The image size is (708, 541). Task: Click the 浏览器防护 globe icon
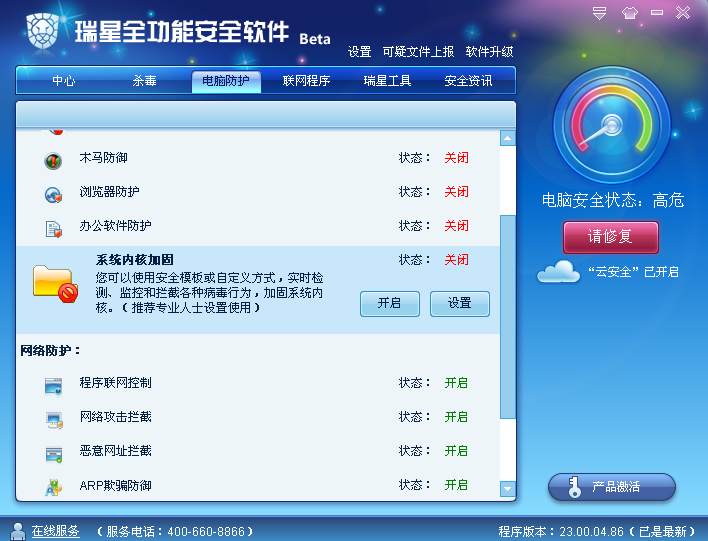(53, 195)
